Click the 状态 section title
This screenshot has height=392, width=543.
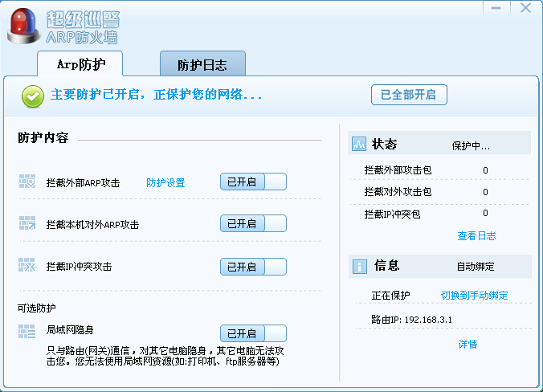pyautogui.click(x=384, y=144)
